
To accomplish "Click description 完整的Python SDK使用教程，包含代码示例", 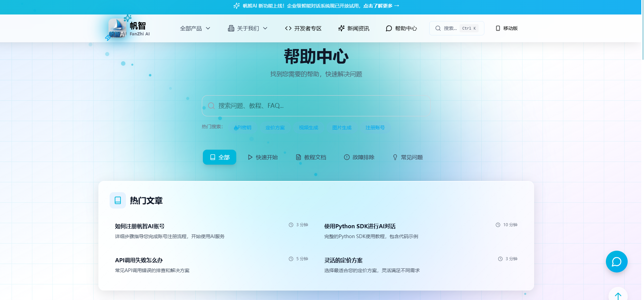I will coord(371,236).
